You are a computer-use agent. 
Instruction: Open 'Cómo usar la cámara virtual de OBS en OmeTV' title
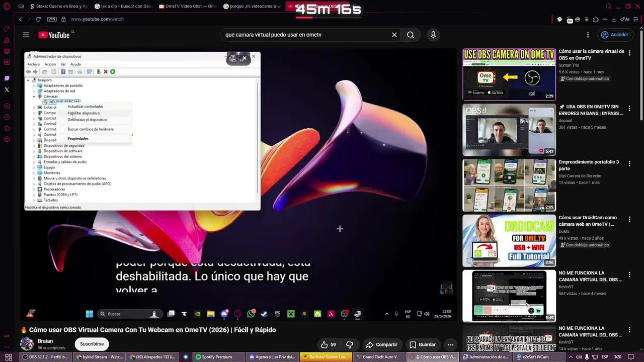click(591, 55)
